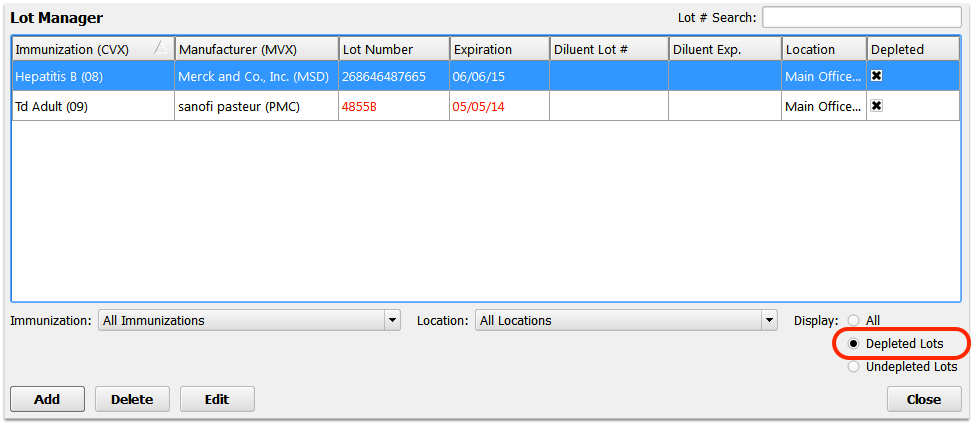The height and width of the screenshot is (425, 974).
Task: Click expiration date 06/06/15
Action: click(499, 76)
